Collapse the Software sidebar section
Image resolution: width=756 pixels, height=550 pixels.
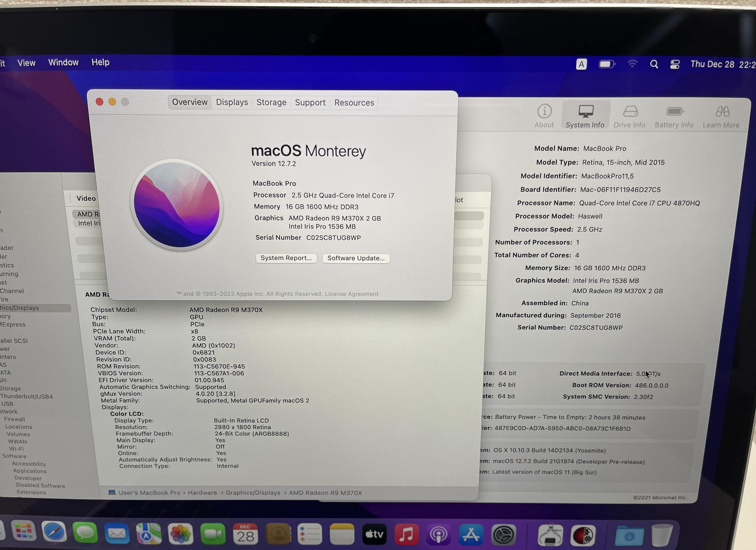click(x=14, y=456)
